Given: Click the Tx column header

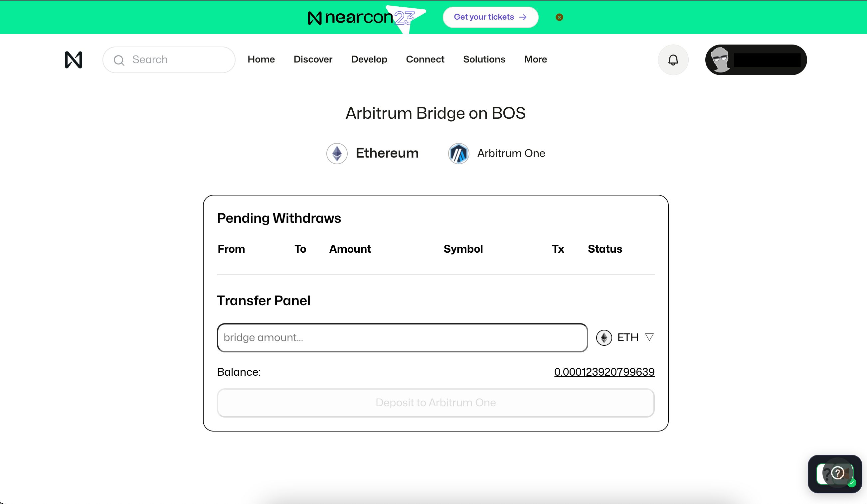Looking at the screenshot, I should pos(558,249).
